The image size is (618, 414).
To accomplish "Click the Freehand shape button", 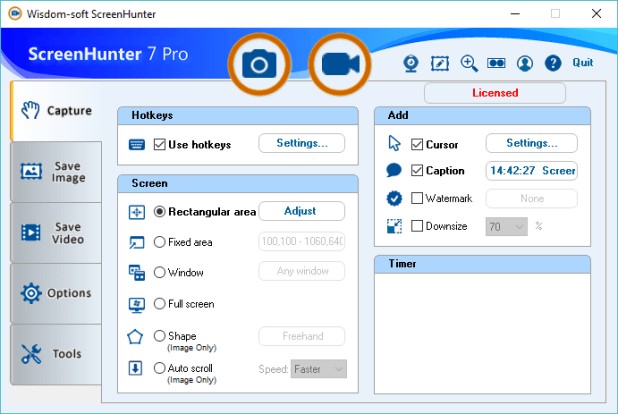I will 302,336.
